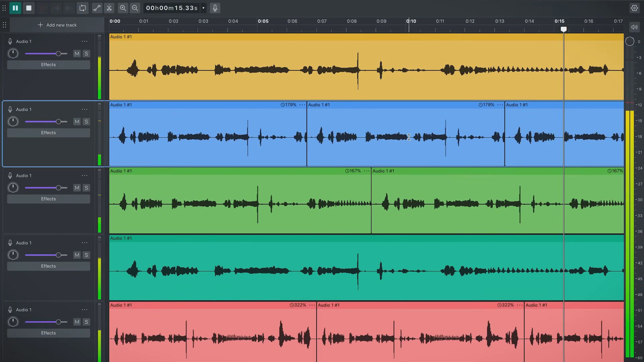Image resolution: width=644 pixels, height=362 pixels.
Task: Open time format dropdown next to timecode
Action: (203, 8)
